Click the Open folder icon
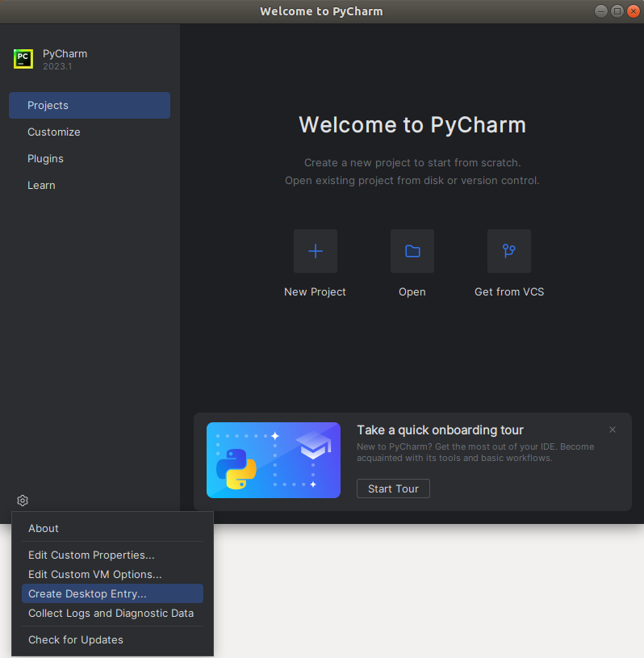644x658 pixels. point(412,251)
